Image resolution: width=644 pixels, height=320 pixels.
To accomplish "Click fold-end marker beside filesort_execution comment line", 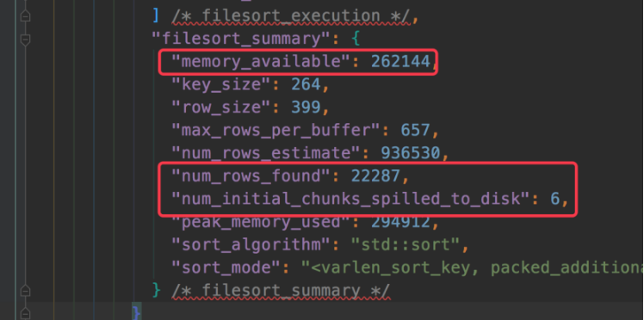I will click(26, 16).
